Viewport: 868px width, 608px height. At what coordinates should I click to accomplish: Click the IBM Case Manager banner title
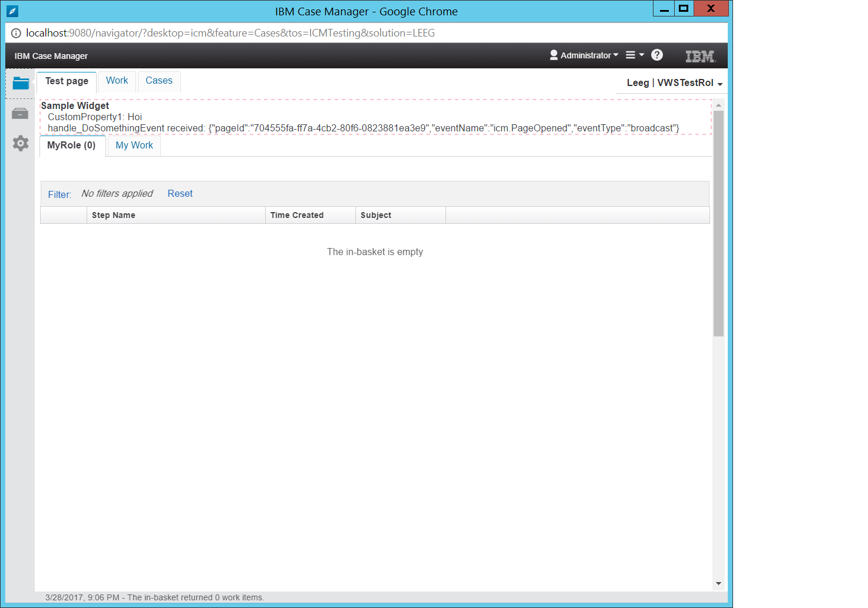point(51,56)
